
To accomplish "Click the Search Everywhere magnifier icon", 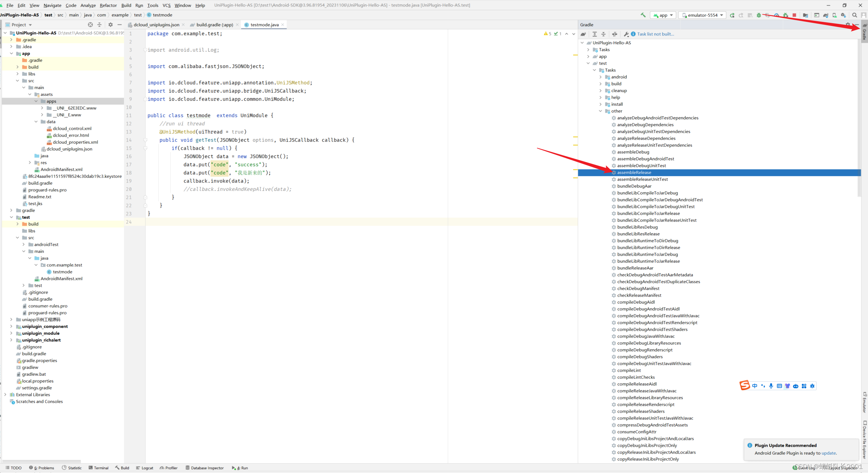I will click(855, 15).
